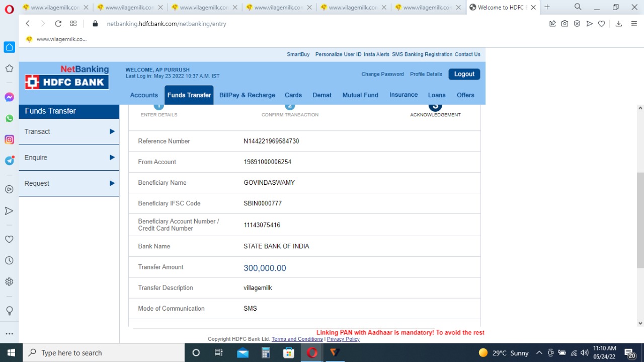The height and width of the screenshot is (362, 644).
Task: Open Opera settings gear in sidebar
Action: [9, 281]
